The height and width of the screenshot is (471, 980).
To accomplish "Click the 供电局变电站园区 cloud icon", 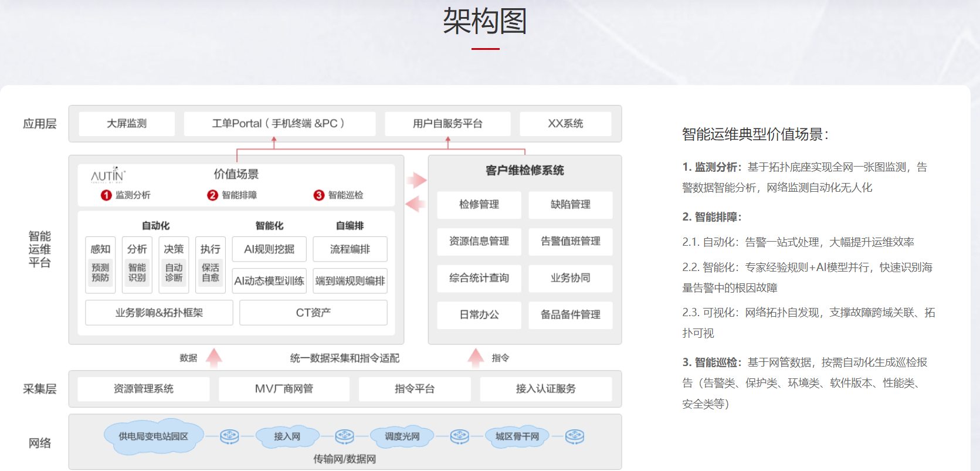I will (x=153, y=436).
